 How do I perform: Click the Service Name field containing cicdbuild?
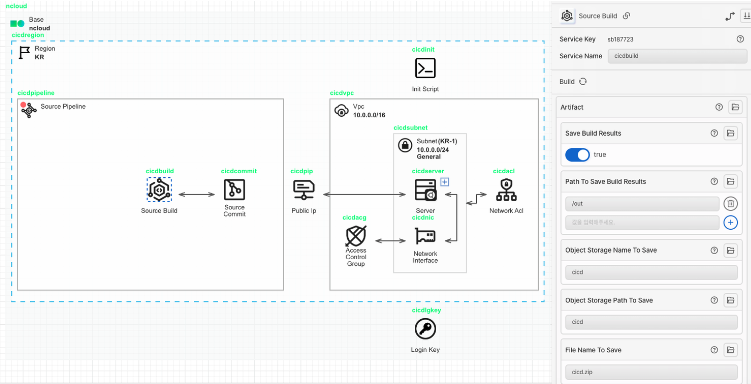[x=677, y=56]
